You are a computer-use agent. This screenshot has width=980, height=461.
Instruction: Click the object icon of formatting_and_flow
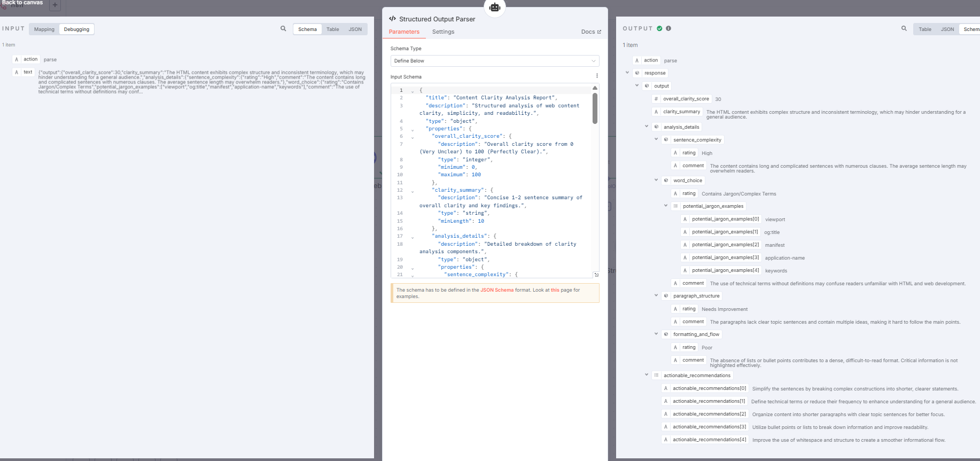coord(666,334)
